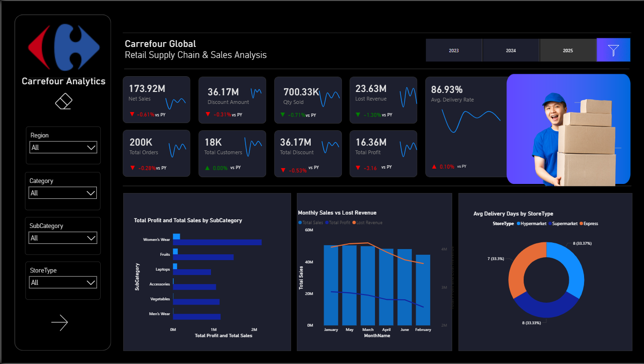Switch to the 2023 year tab
This screenshot has height=364, width=644.
click(x=454, y=50)
